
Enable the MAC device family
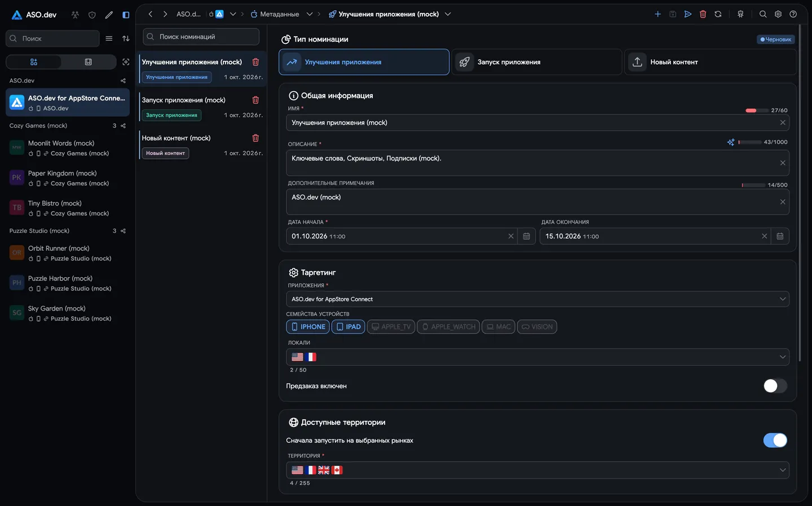coord(498,327)
